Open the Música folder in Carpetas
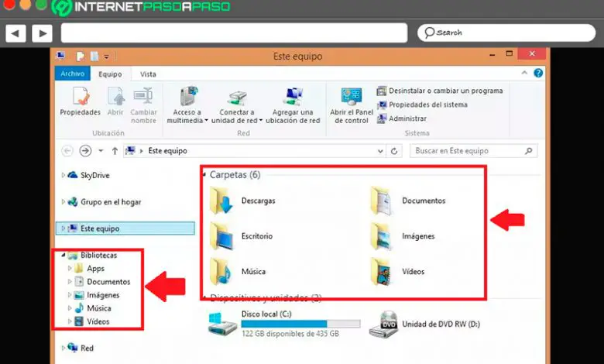Image resolution: width=604 pixels, height=364 pixels. [237, 272]
